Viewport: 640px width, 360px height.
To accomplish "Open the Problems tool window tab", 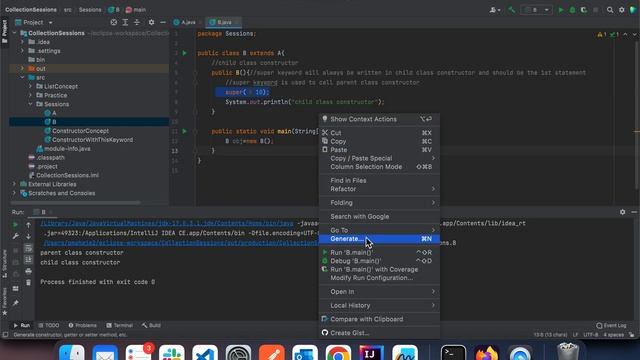I will (82, 325).
